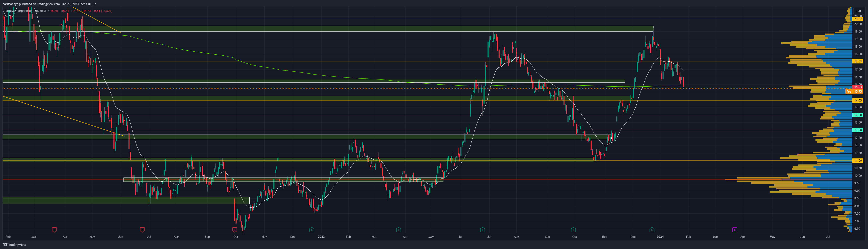Open the USD currency selector

click(x=858, y=11)
